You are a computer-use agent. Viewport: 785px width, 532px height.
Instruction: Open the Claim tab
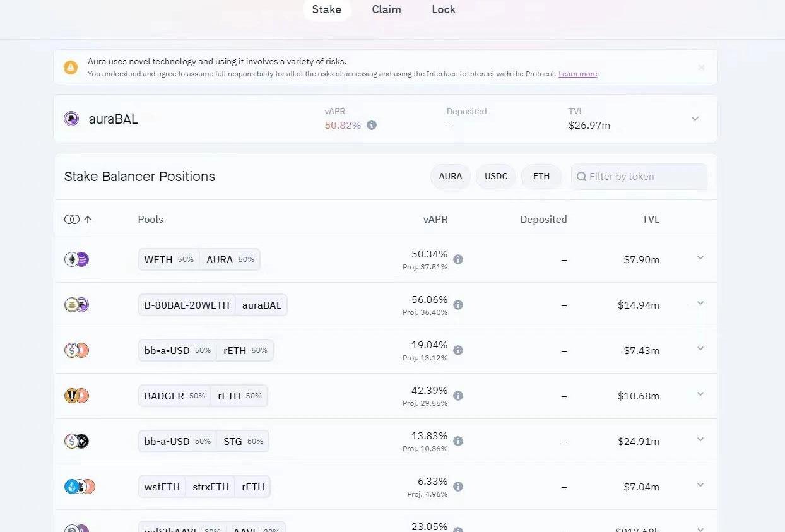coord(386,9)
